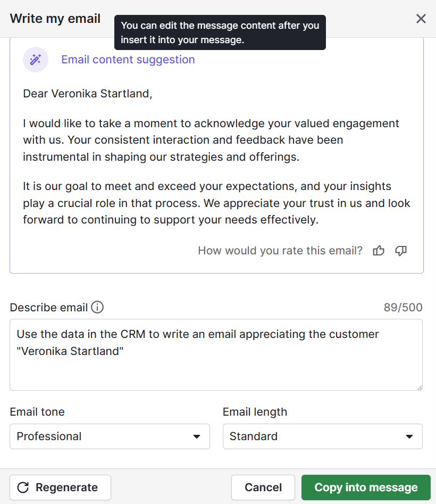436x504 pixels.
Task: Click the 89/500 character counter
Action: pyautogui.click(x=403, y=307)
